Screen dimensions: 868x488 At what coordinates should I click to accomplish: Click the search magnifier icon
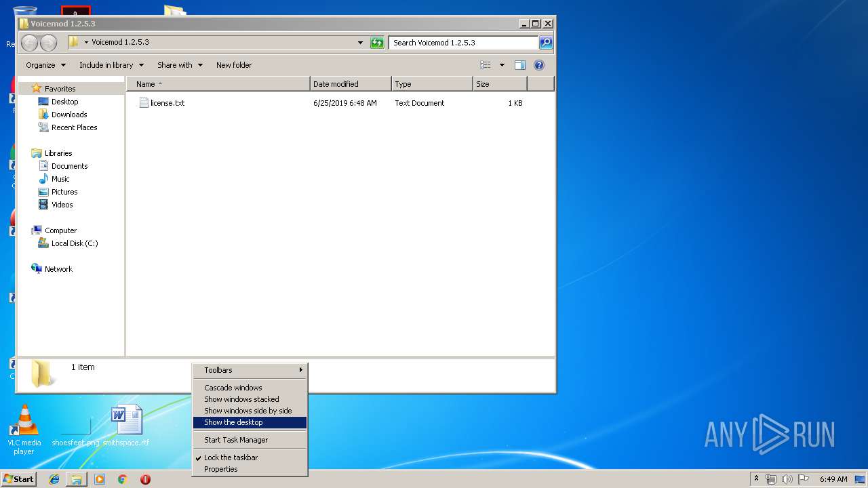pos(546,43)
